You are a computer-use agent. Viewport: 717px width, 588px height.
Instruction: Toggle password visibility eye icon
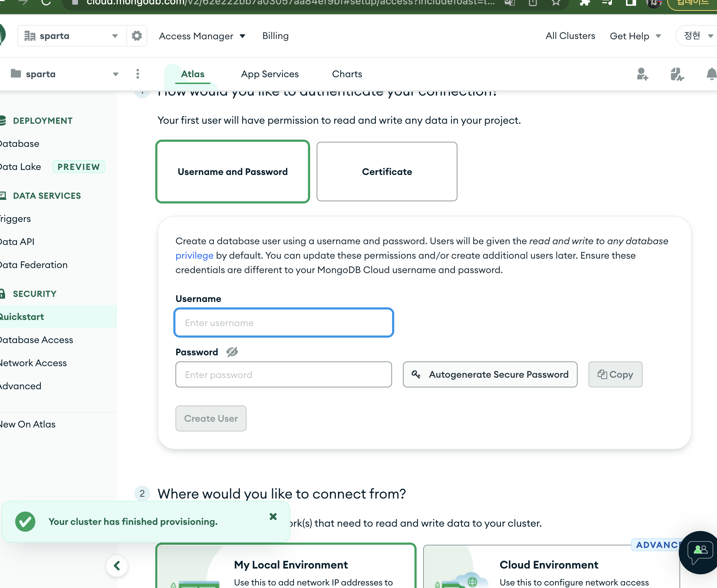pyautogui.click(x=232, y=352)
